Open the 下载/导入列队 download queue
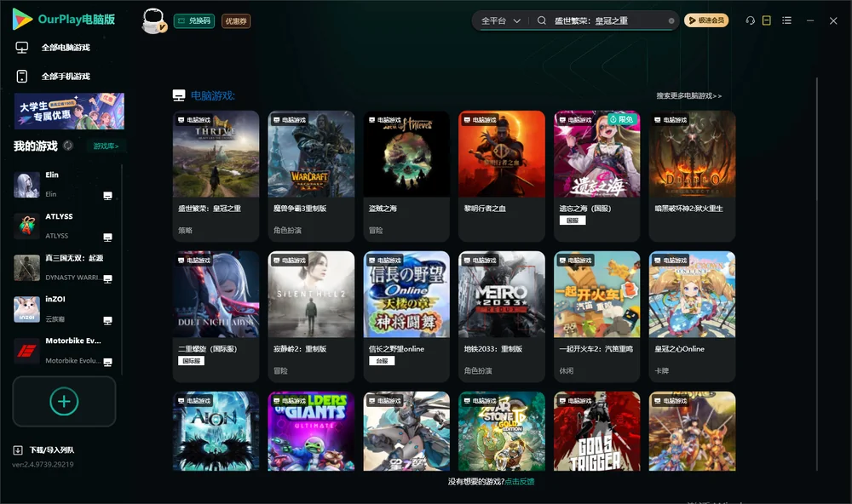The image size is (852, 504). coord(43,450)
